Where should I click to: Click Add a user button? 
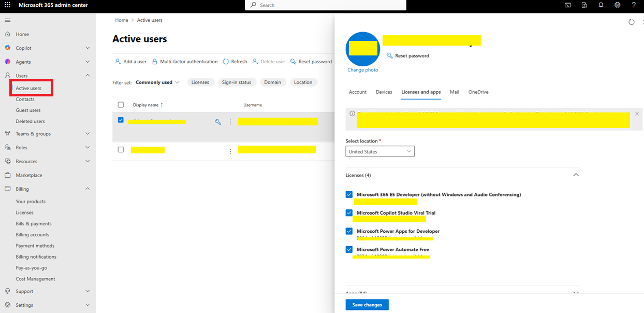point(131,62)
